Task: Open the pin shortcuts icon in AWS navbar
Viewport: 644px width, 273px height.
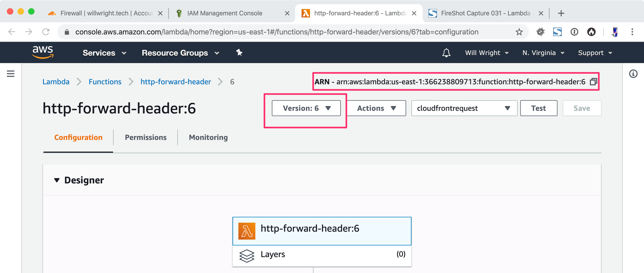Action: point(239,52)
